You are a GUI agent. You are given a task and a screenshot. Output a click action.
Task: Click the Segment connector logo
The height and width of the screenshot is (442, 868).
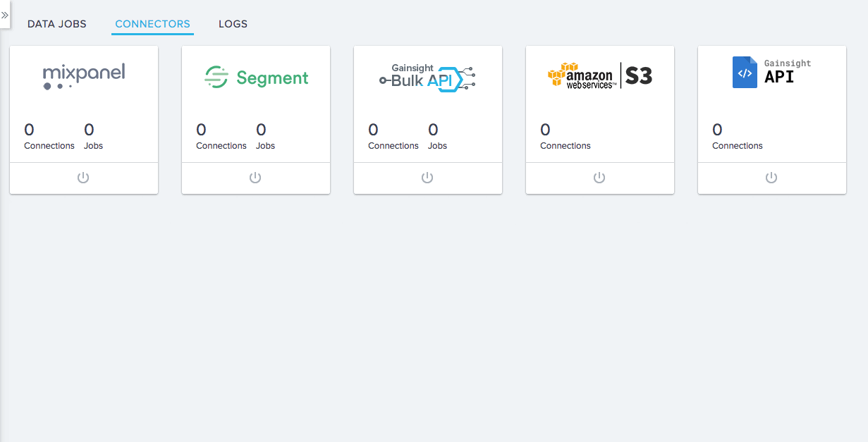point(256,77)
